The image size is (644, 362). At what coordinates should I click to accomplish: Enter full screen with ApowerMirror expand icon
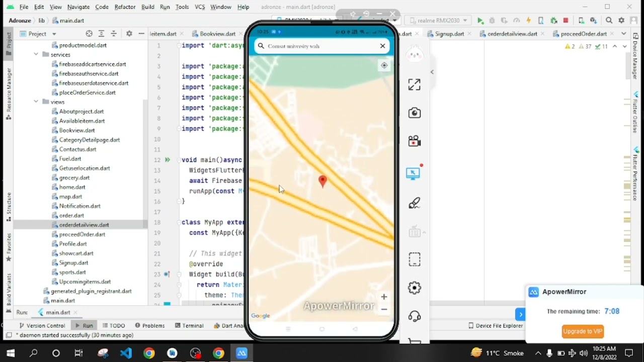pyautogui.click(x=414, y=84)
